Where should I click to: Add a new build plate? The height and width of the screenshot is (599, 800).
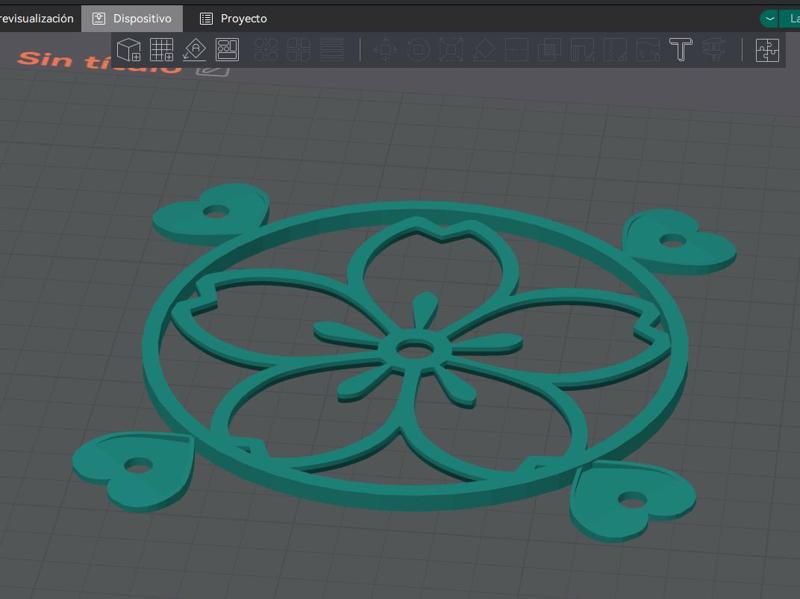[x=161, y=48]
